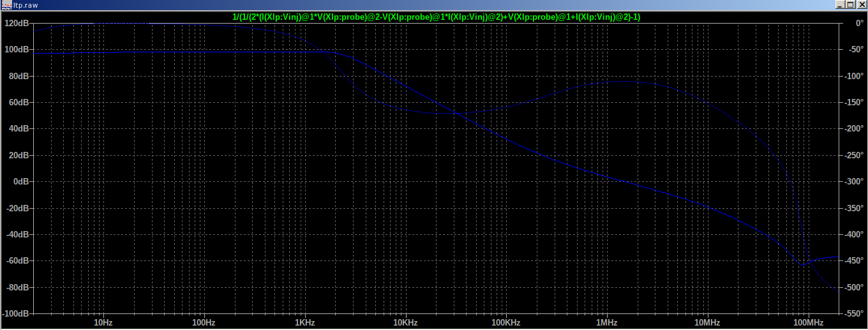The height and width of the screenshot is (330, 868).
Task: Maximize the ltp.raw plot window
Action: 850,5
